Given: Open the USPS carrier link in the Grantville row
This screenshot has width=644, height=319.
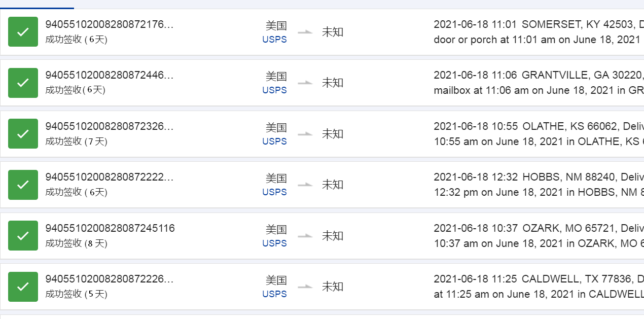Looking at the screenshot, I should (274, 90).
